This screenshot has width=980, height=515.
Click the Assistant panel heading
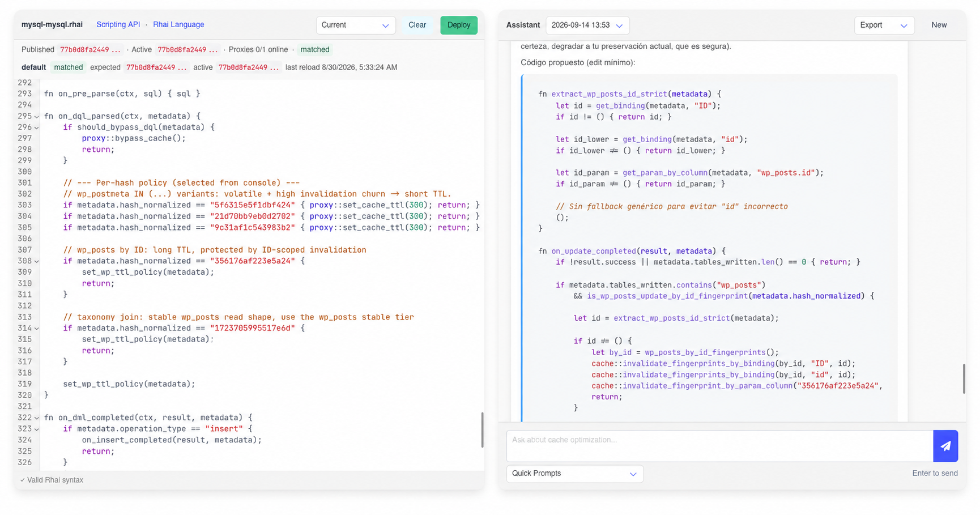coord(523,25)
